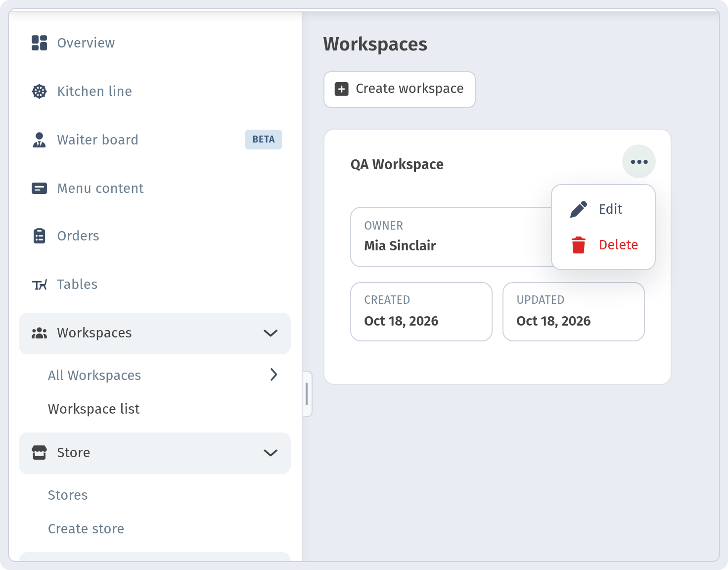
Task: Expand the All Workspaces arrow
Action: coord(274,375)
